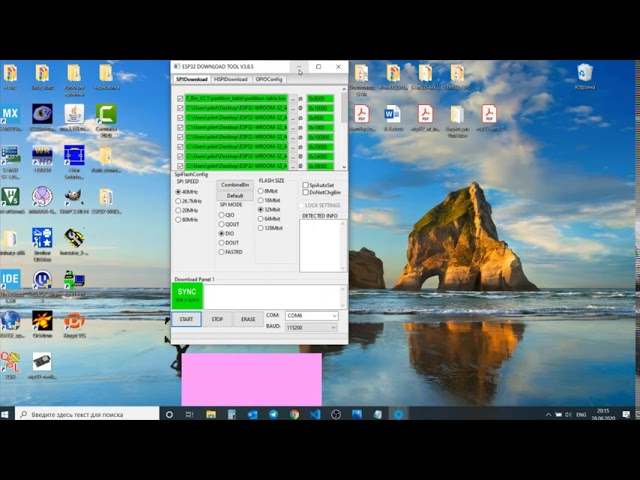Click the address field showing 0x24000

coord(320,156)
